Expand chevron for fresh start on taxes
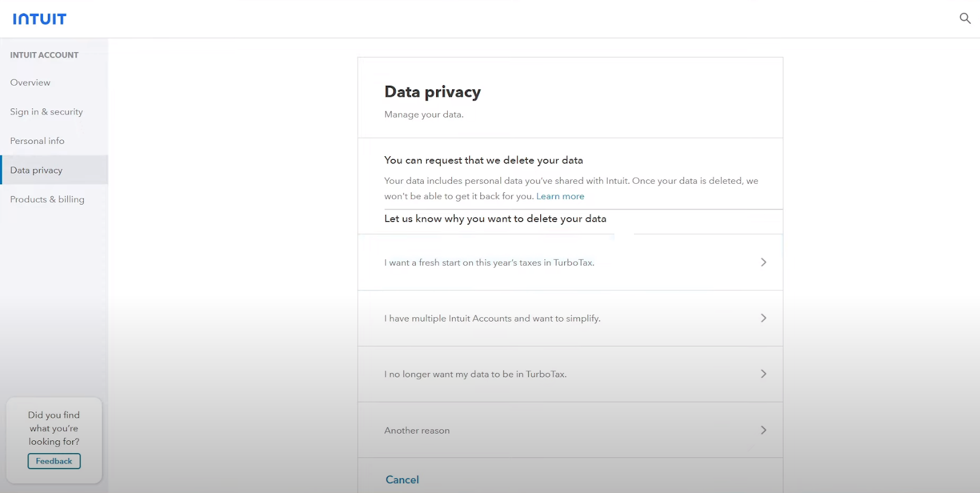The image size is (980, 493). (x=763, y=262)
